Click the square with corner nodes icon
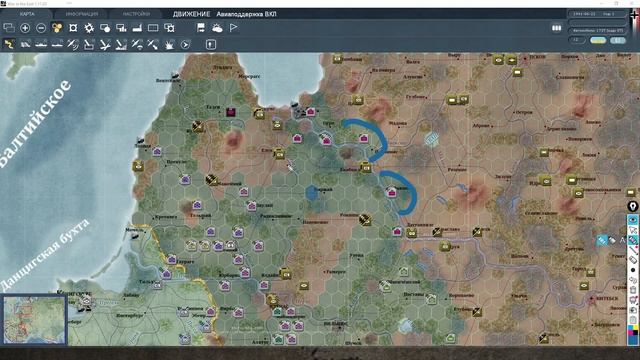 coord(73,28)
